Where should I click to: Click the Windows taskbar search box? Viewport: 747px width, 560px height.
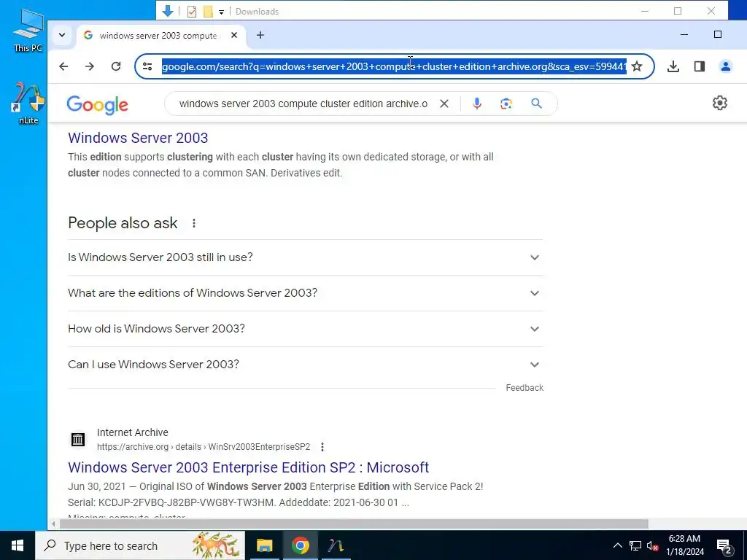[x=140, y=545]
